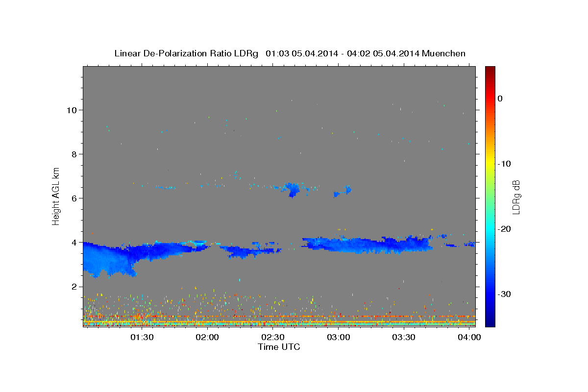This screenshot has width=588, height=392.
Task: Click the height tick label '10'
Action: pos(72,110)
